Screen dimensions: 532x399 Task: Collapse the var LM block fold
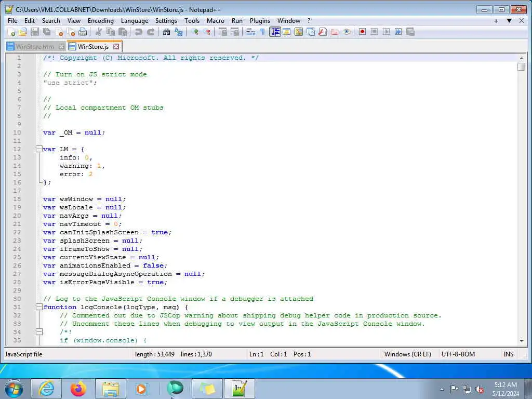click(39, 149)
